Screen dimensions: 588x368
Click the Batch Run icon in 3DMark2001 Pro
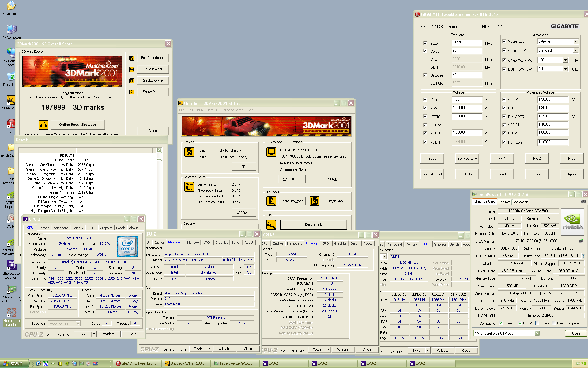[315, 200]
